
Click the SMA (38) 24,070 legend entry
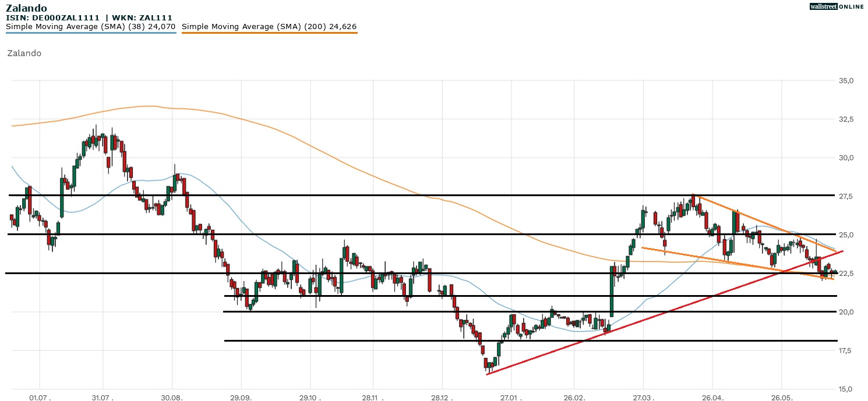pos(91,27)
